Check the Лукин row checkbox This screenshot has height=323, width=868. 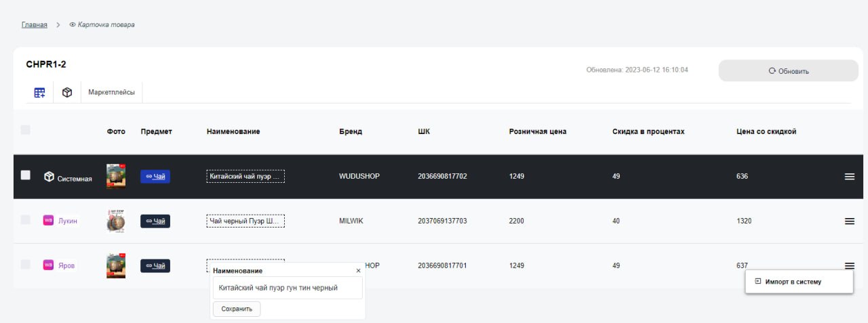coord(26,219)
